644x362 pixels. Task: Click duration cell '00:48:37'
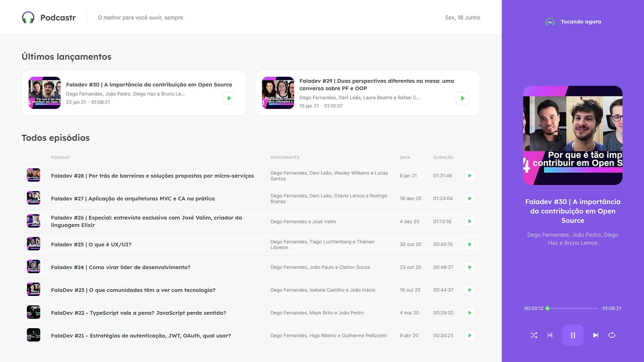click(x=443, y=267)
